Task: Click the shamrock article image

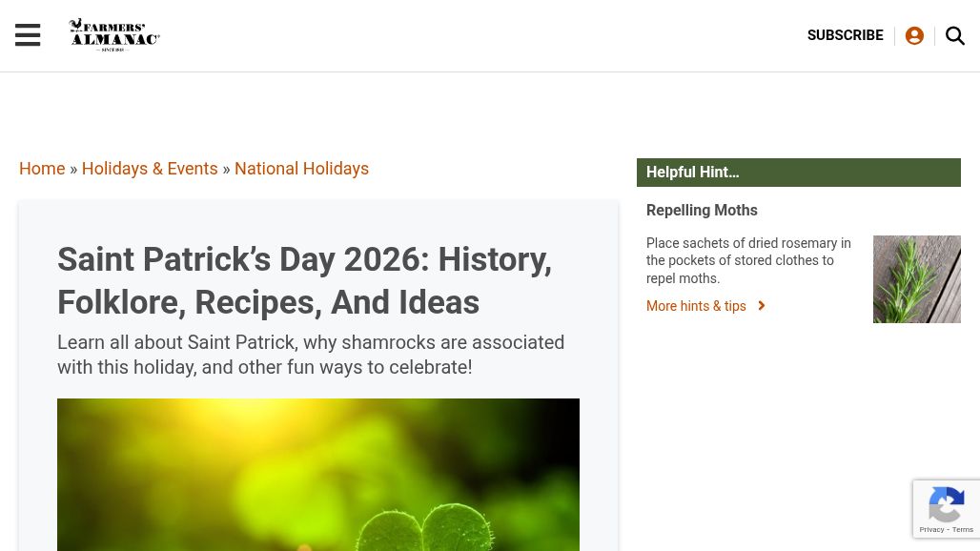Action: click(318, 475)
